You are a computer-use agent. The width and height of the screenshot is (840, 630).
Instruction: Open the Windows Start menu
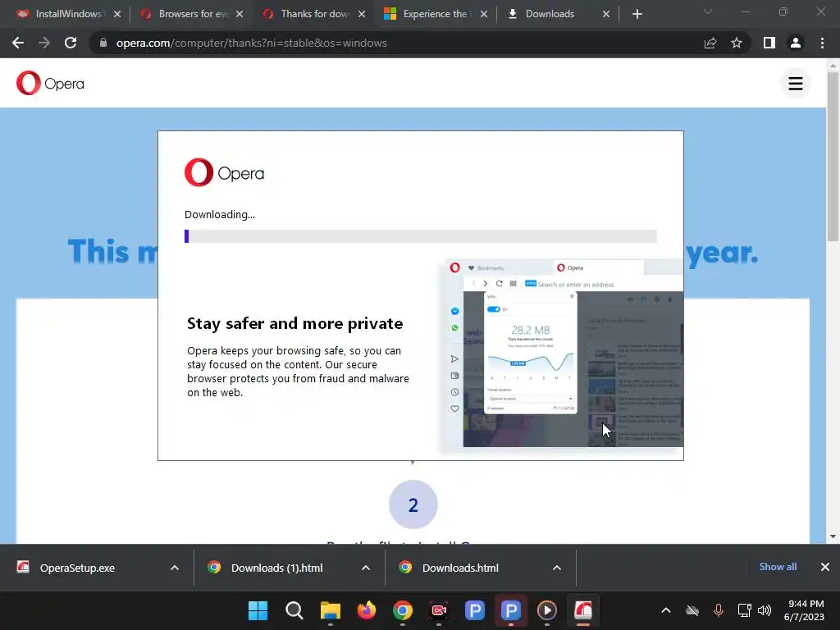tap(258, 610)
